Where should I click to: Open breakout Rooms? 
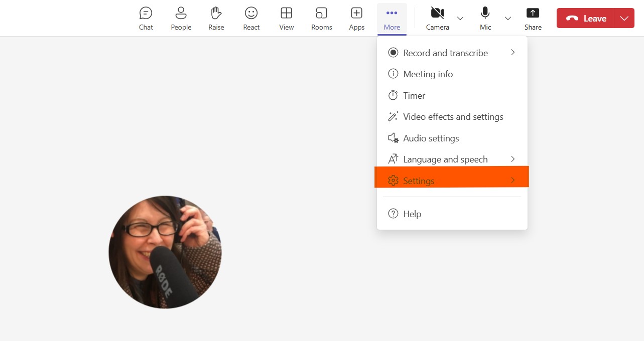coord(321,19)
